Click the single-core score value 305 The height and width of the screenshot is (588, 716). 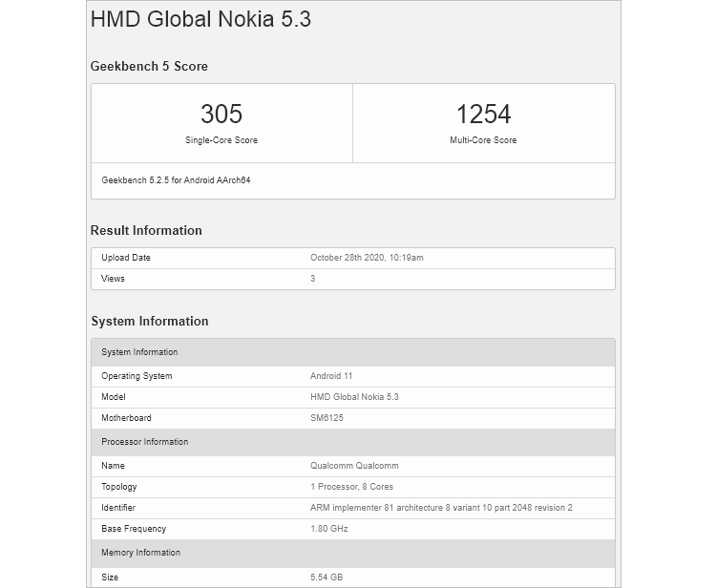click(x=221, y=114)
